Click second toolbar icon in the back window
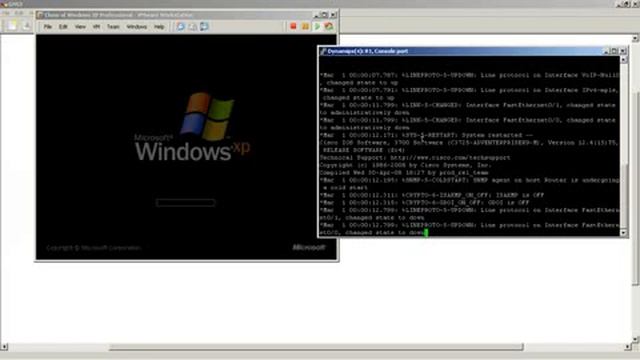The width and height of the screenshot is (640, 360). 26,26
